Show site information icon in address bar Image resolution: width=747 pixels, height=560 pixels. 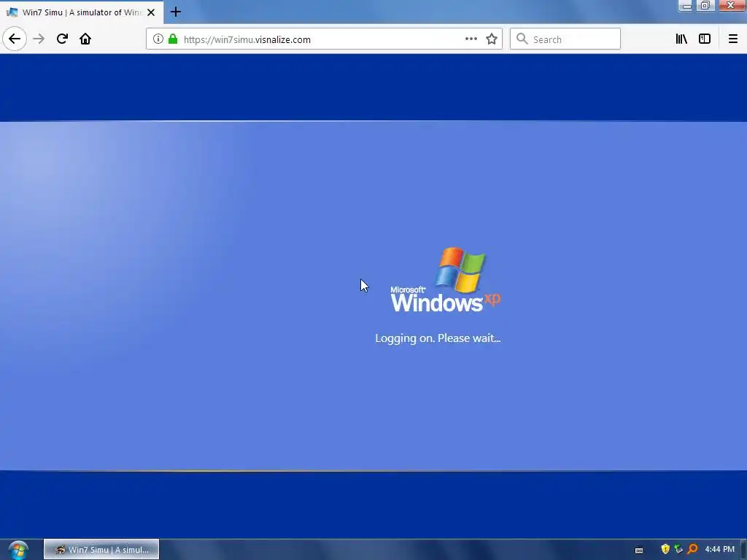click(158, 39)
